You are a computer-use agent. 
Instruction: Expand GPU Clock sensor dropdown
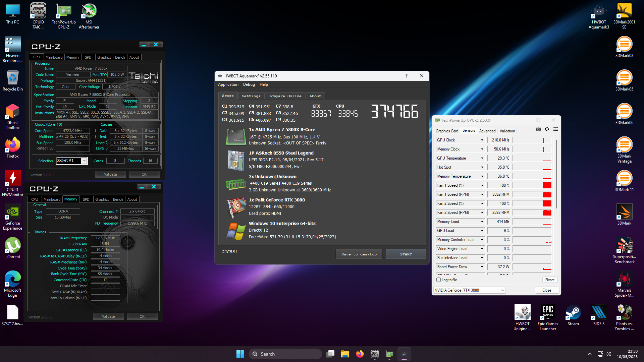482,140
